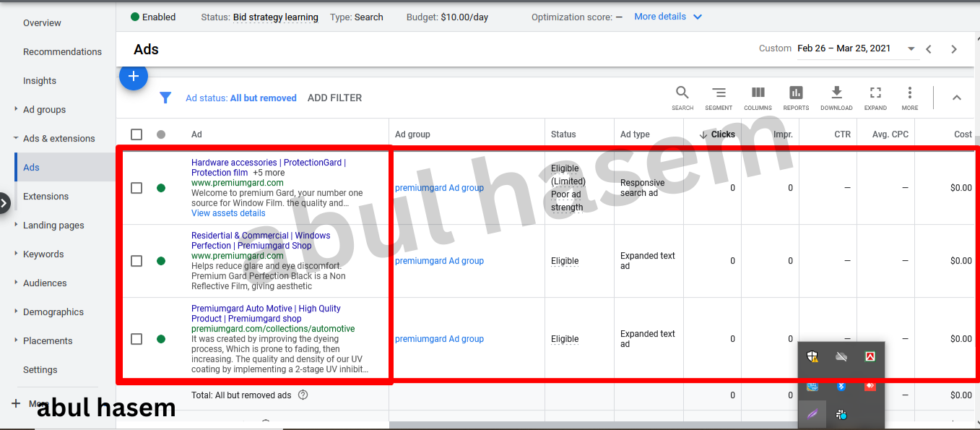Screen dimensions: 980x430
Task: Click the green status dot of Residertial & Commercial ad
Action: (x=161, y=261)
